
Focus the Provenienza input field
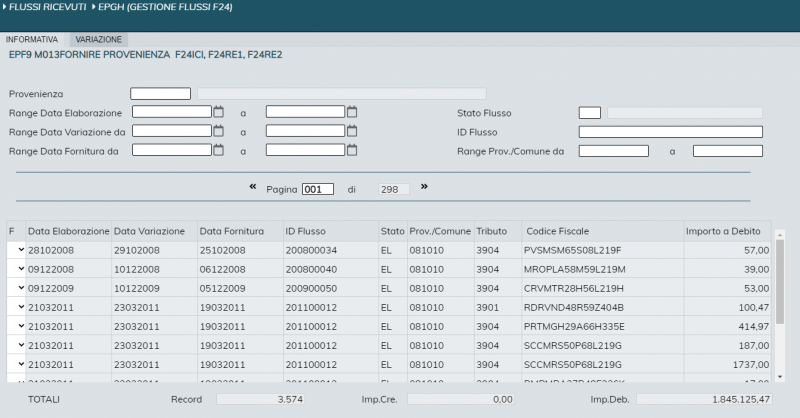[160, 94]
